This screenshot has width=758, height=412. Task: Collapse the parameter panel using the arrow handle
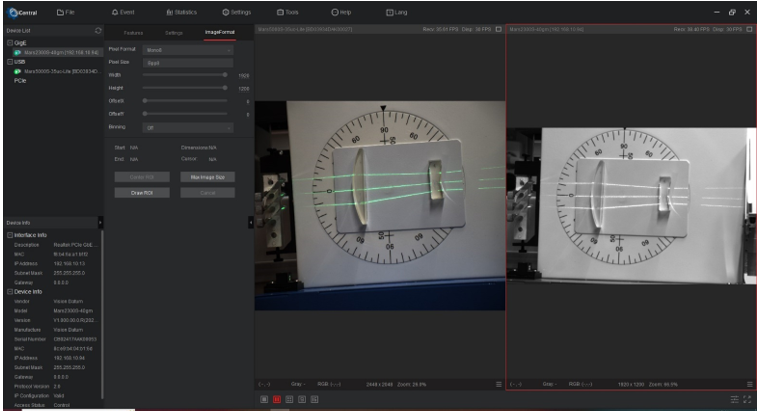(x=250, y=222)
